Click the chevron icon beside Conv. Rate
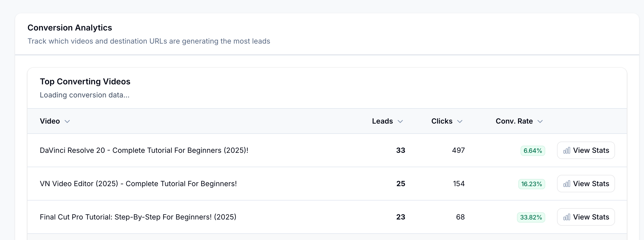The height and width of the screenshot is (240, 644). pos(540,122)
